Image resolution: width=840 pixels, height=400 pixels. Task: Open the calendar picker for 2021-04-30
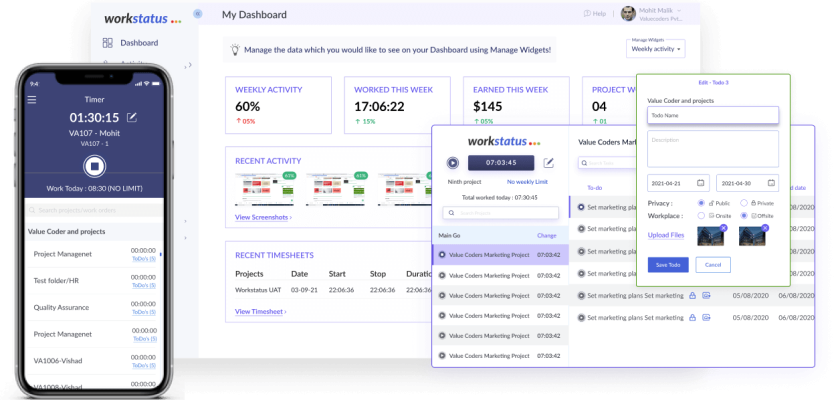tap(771, 183)
